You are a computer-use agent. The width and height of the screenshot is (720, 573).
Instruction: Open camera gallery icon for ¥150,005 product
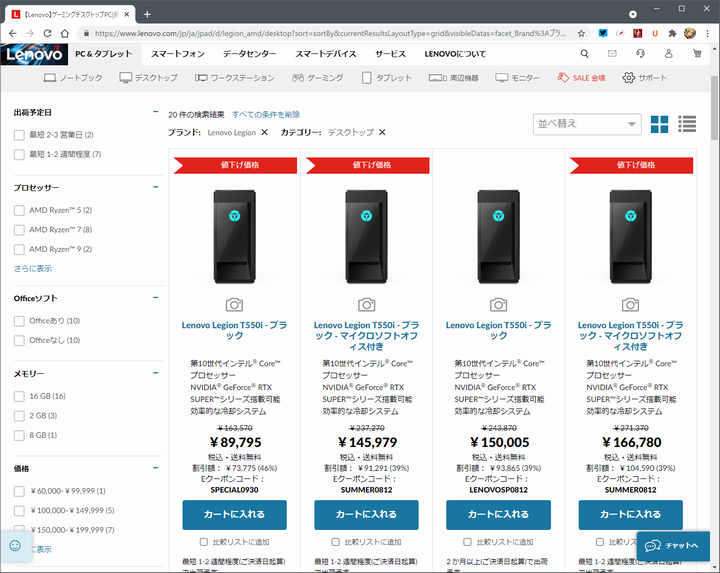pos(498,304)
